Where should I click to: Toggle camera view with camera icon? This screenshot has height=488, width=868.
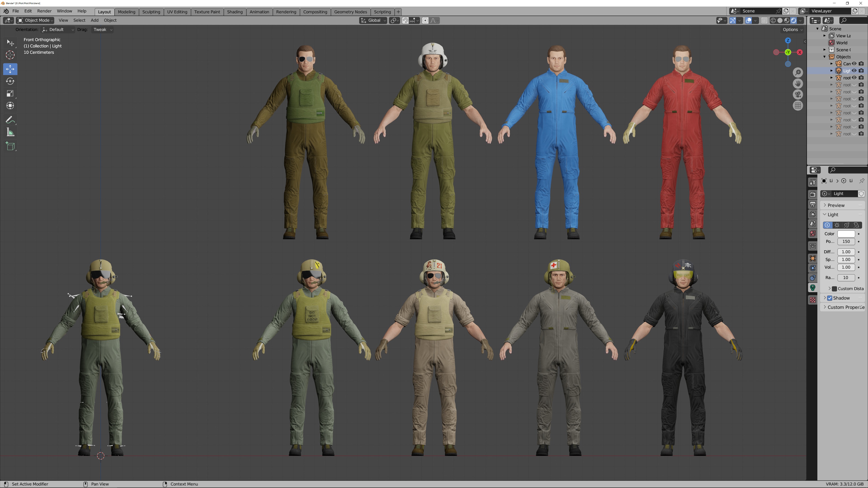click(x=797, y=95)
